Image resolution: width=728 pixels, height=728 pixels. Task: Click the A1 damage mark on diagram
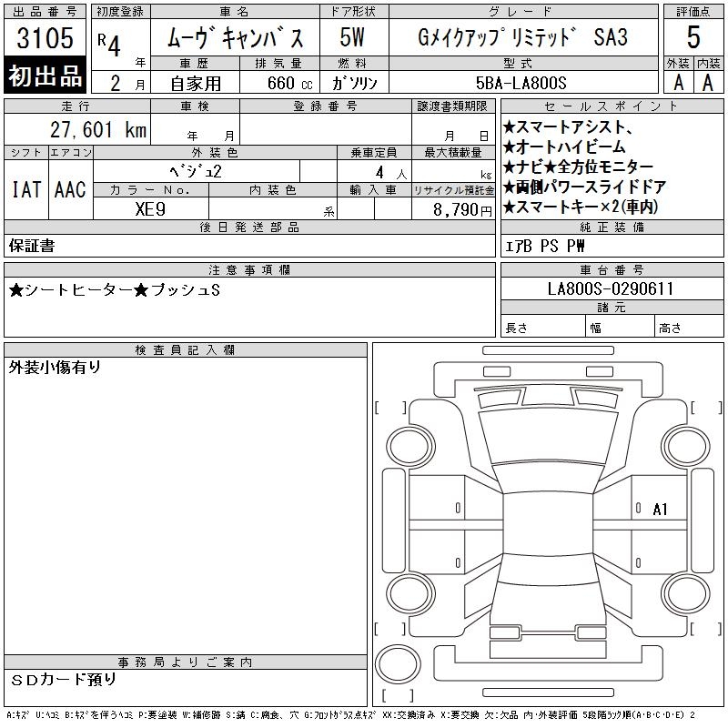point(660,510)
